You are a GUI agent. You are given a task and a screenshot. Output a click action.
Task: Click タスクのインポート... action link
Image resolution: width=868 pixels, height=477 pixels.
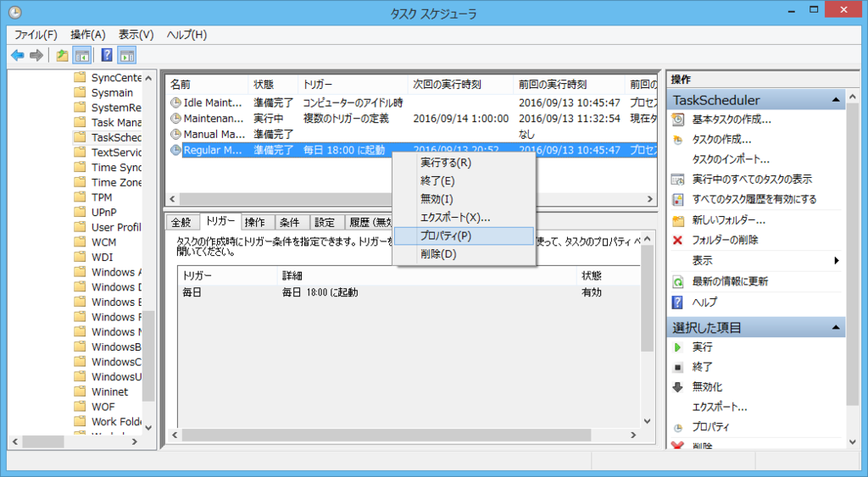click(x=731, y=159)
